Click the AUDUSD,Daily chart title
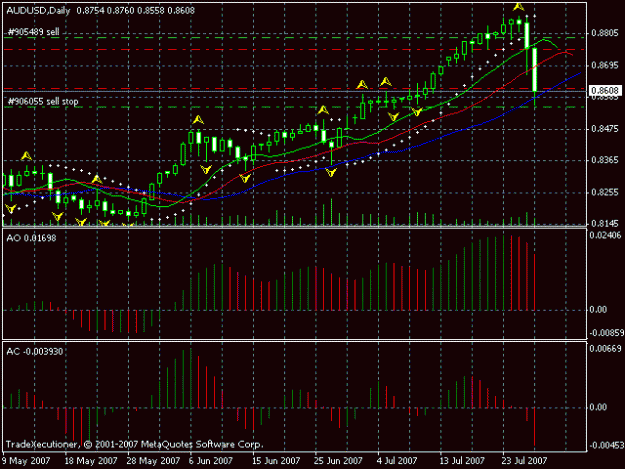This screenshot has height=469, width=625. (38, 11)
